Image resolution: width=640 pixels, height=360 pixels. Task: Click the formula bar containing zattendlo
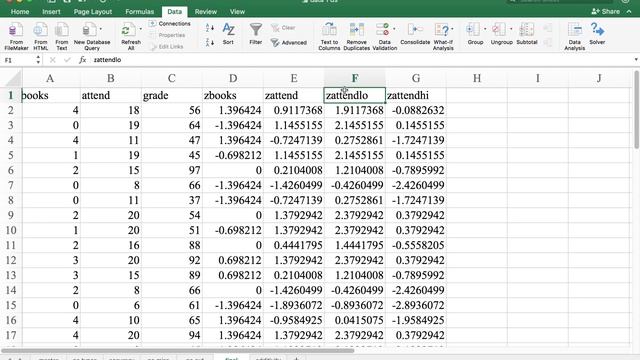point(361,60)
